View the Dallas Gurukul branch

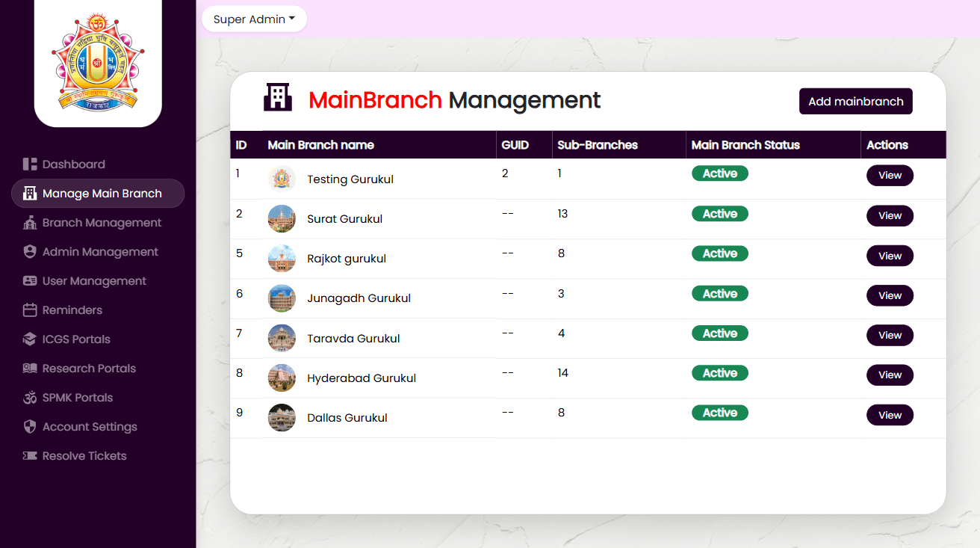click(x=890, y=416)
